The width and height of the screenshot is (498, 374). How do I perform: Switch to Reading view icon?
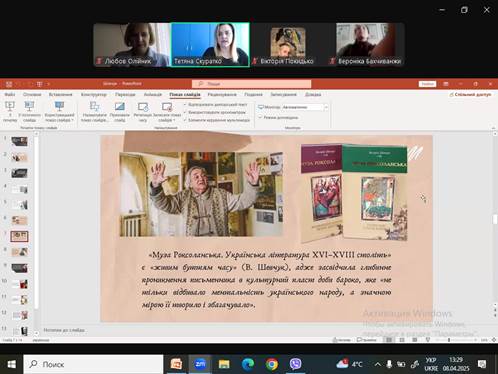pos(415,340)
